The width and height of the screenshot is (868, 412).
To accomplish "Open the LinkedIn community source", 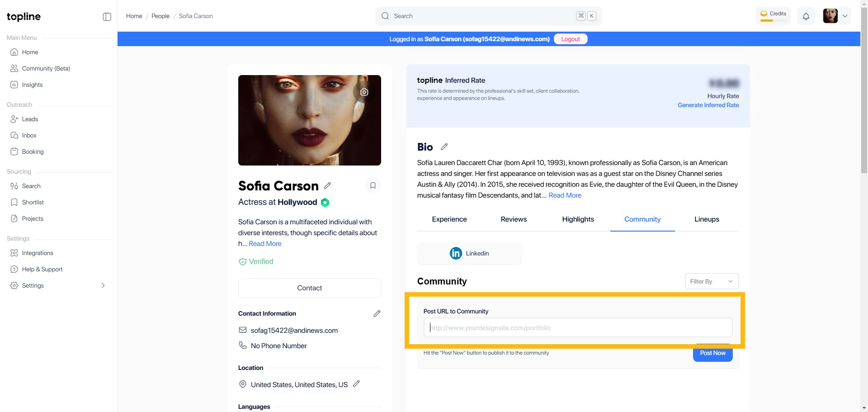I will [x=469, y=253].
